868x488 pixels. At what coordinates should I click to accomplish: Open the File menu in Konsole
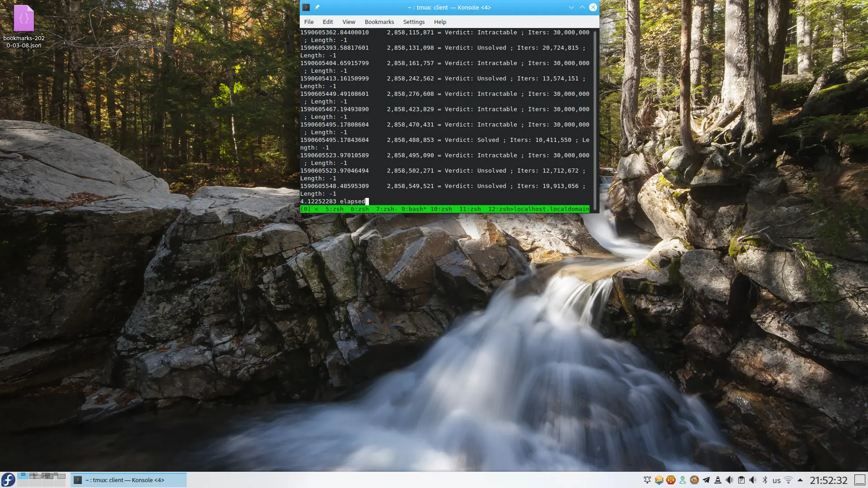pos(309,22)
